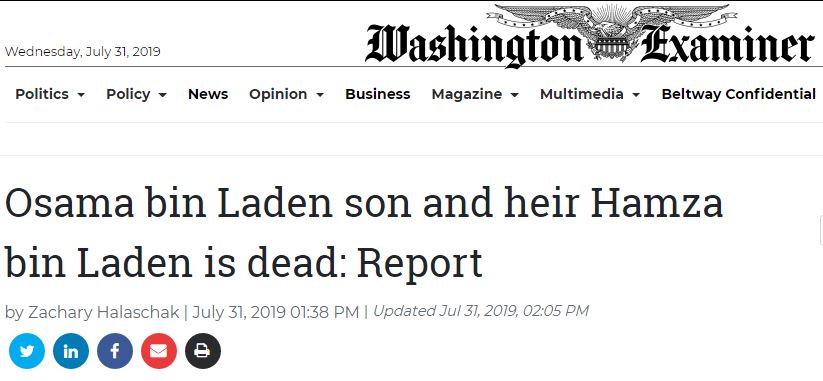Expand the Policy dropdown arrow
This screenshot has width=823, height=381.
163,95
